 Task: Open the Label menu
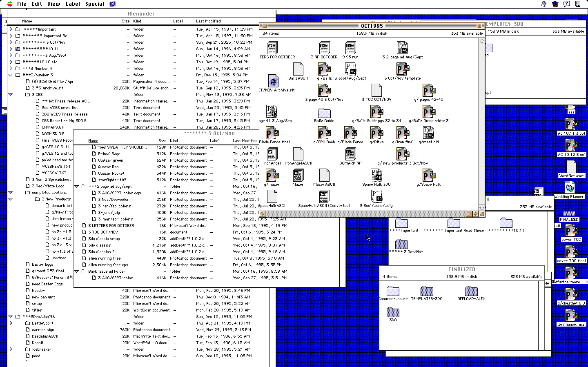[x=73, y=4]
